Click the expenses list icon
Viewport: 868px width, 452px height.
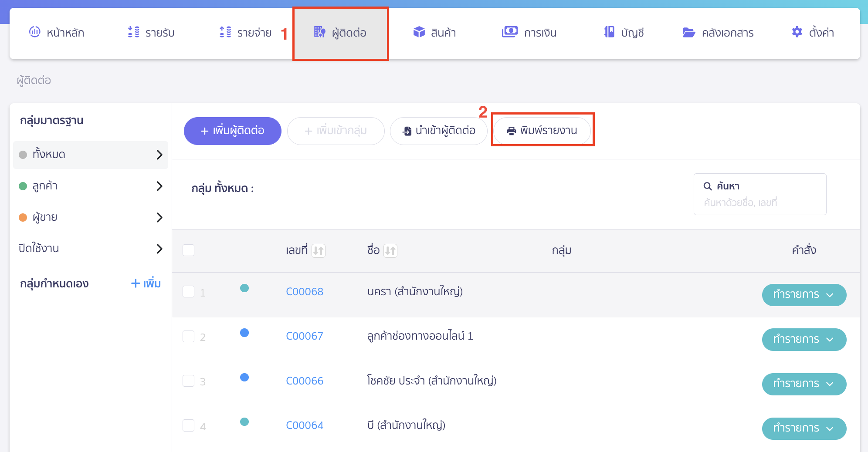click(225, 32)
